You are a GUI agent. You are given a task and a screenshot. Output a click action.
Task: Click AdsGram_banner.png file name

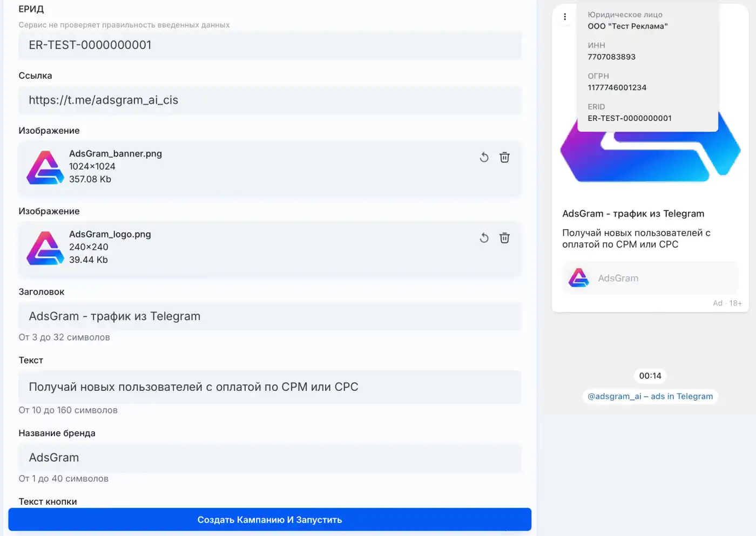pos(116,154)
